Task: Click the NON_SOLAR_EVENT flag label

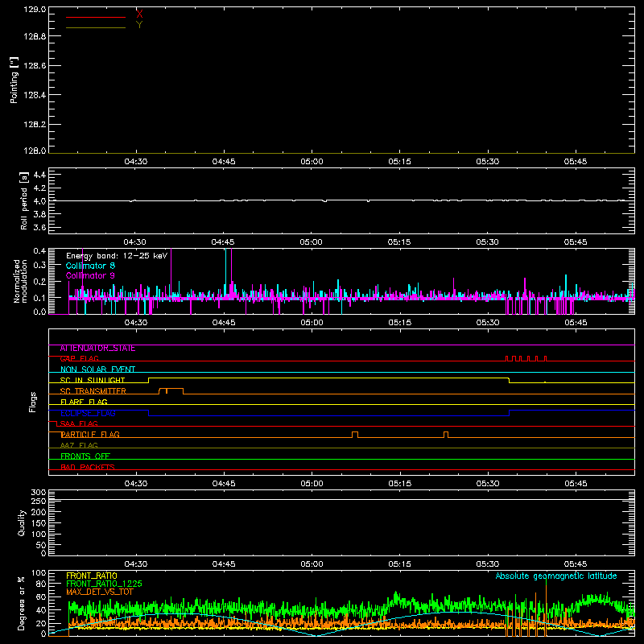Action: point(97,369)
